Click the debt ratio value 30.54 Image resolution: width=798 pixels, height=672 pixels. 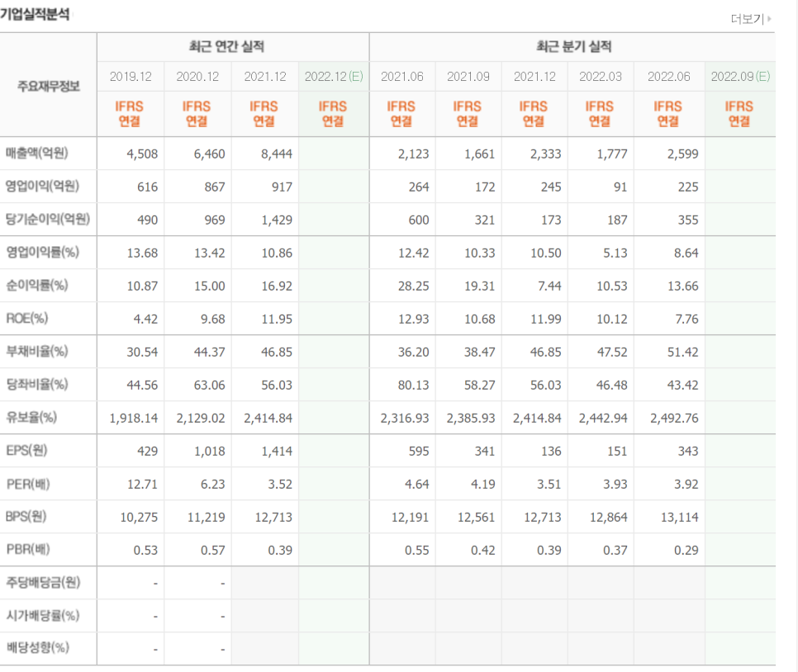tap(142, 353)
